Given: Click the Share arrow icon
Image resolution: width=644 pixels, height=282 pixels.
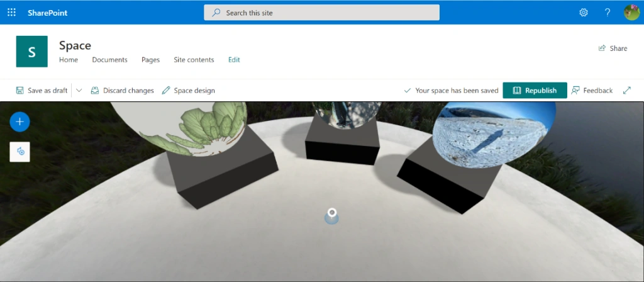Looking at the screenshot, I should [602, 48].
